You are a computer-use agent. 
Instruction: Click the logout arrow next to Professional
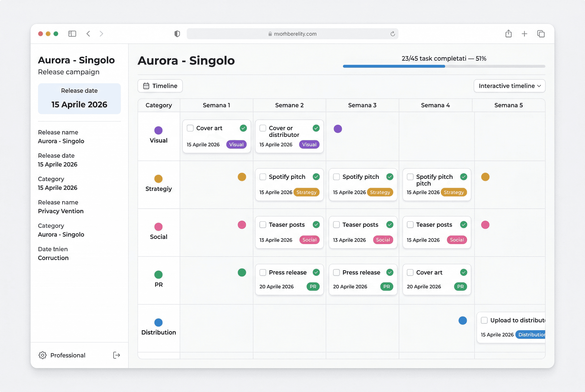coord(116,355)
